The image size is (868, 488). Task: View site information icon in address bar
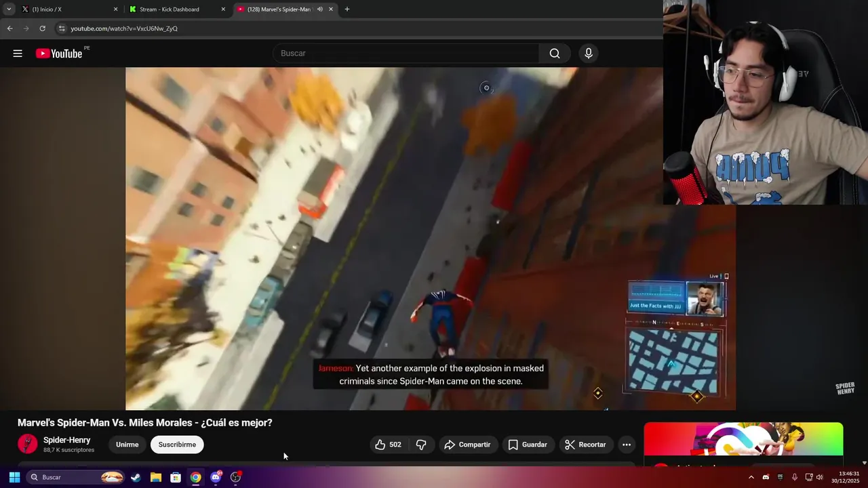pyautogui.click(x=62, y=28)
